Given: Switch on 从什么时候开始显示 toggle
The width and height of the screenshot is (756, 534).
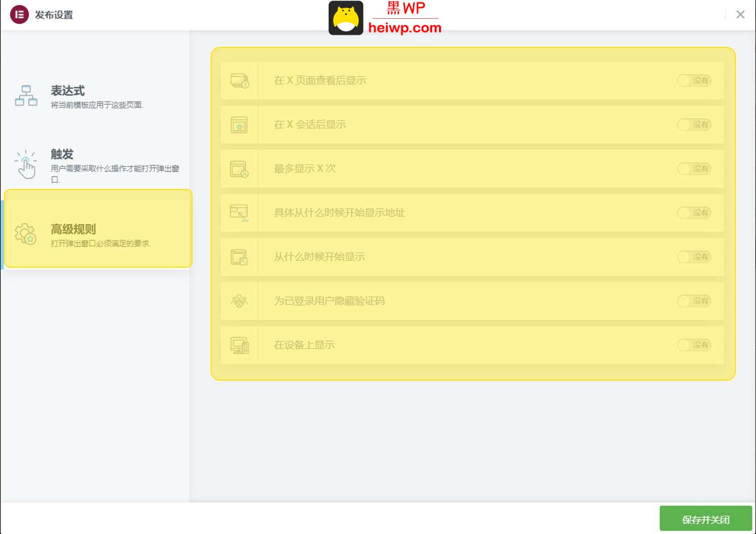Looking at the screenshot, I should pyautogui.click(x=694, y=257).
